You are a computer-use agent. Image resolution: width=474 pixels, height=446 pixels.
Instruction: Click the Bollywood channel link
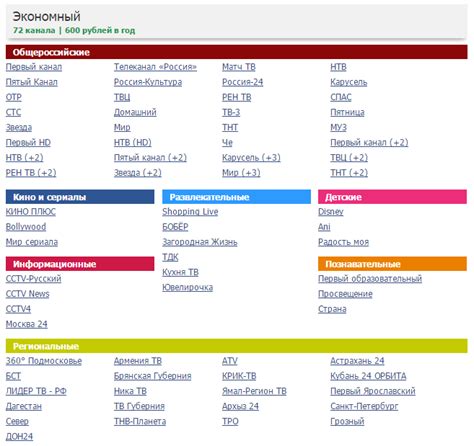tap(26, 227)
